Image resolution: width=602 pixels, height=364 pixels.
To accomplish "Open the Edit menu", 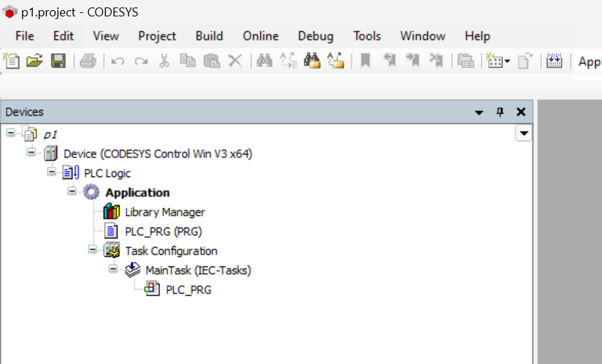I will [x=63, y=36].
